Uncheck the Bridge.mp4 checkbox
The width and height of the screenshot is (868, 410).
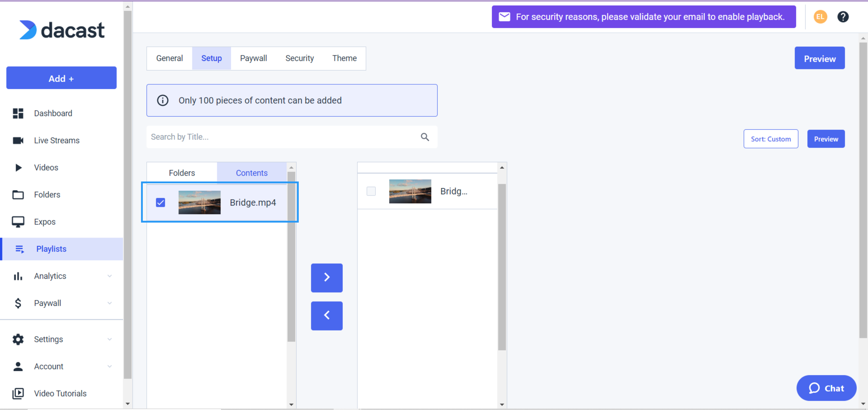[160, 202]
